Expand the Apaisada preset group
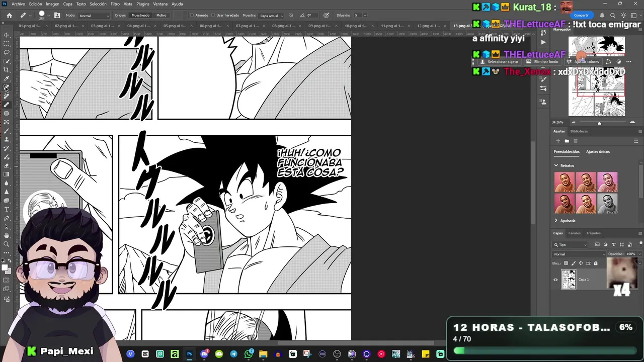644x362 pixels. click(556, 220)
